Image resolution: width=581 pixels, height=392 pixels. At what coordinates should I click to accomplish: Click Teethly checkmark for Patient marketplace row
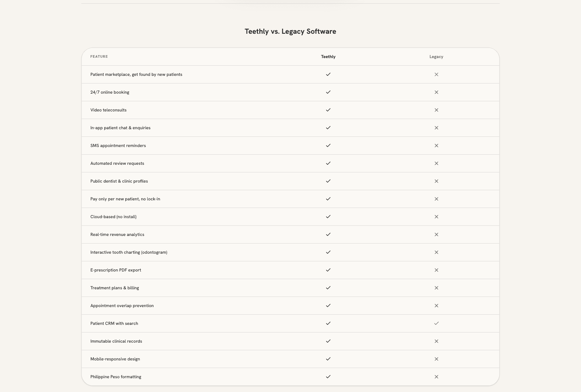tap(328, 74)
